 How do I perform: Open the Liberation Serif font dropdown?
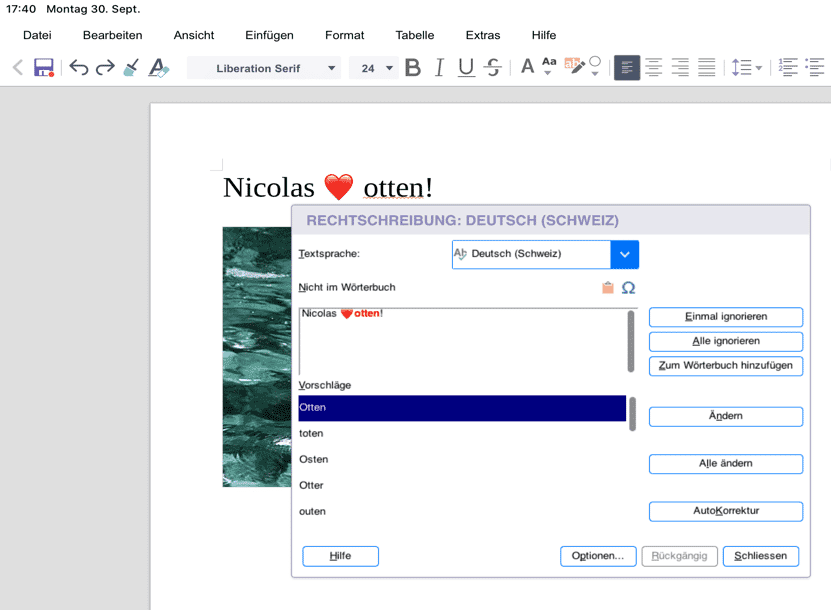point(332,68)
